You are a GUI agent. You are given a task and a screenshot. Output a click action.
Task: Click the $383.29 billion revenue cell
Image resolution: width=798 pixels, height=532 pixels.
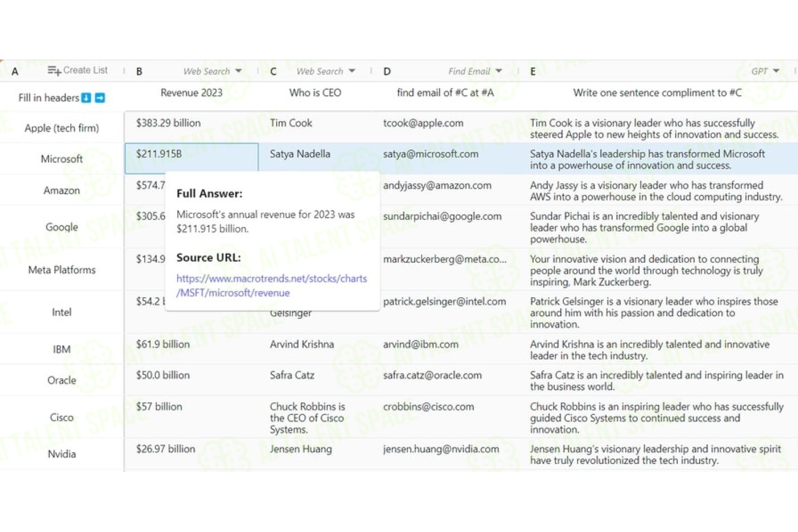coord(192,128)
